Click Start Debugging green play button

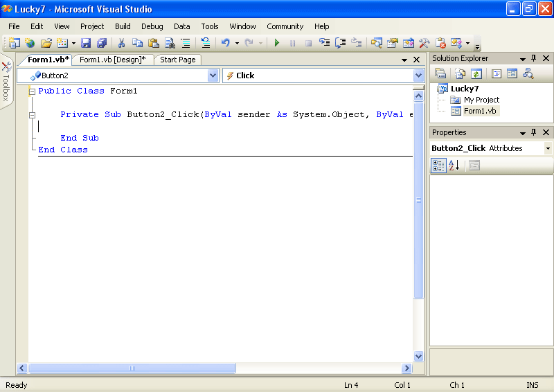point(277,43)
